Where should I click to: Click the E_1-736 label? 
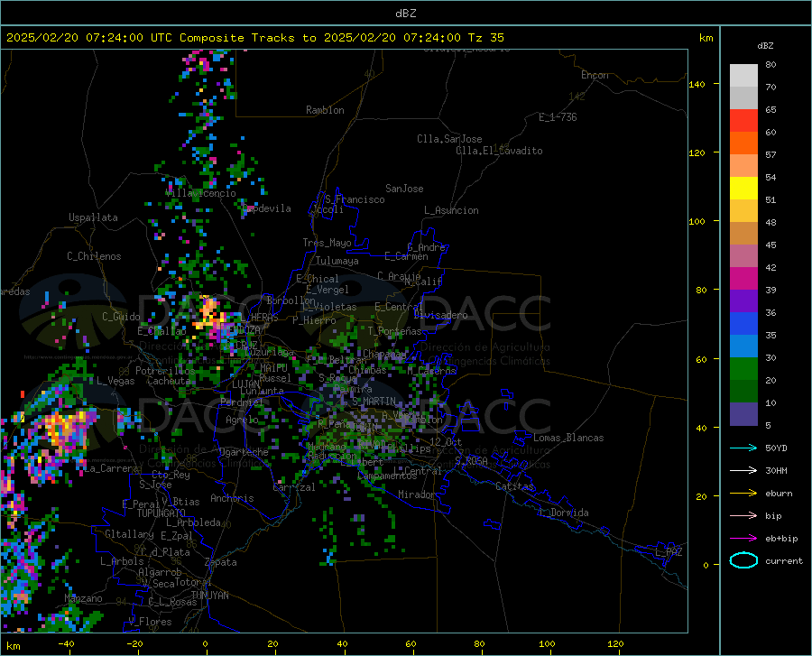coord(558,117)
